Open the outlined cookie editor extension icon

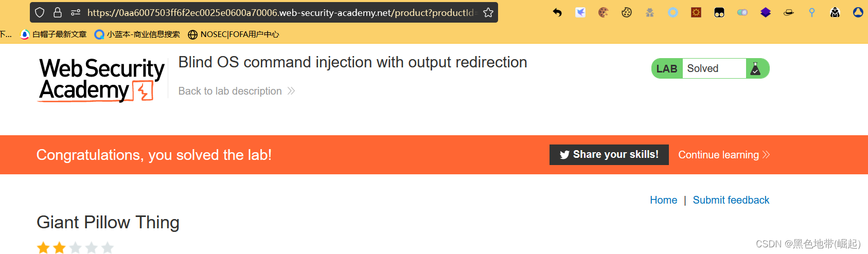627,12
